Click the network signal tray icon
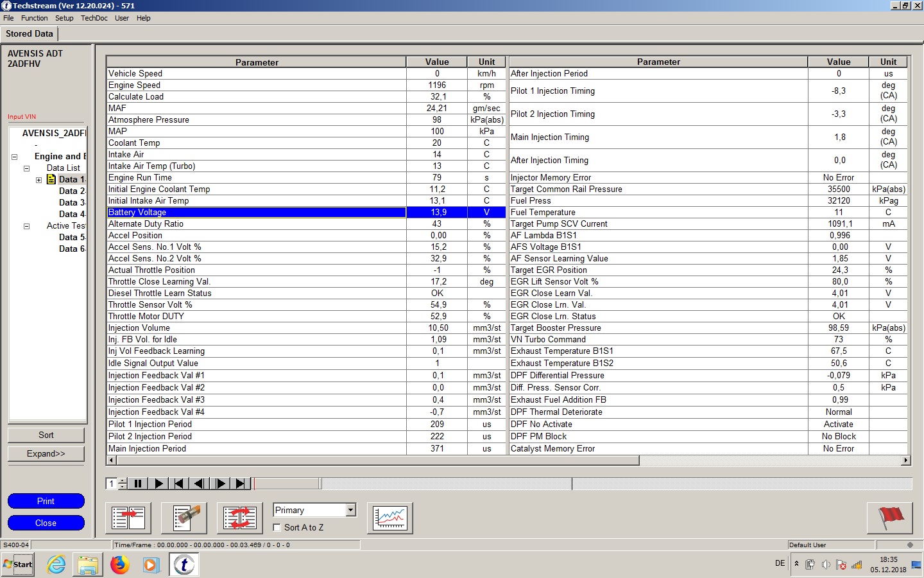This screenshot has width=924, height=578. coord(857,565)
